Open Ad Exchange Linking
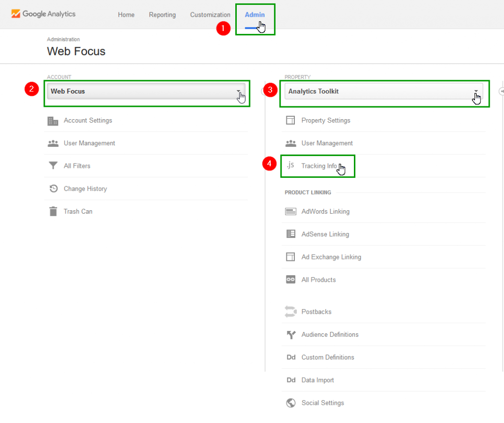The width and height of the screenshot is (504, 423). coord(331,257)
